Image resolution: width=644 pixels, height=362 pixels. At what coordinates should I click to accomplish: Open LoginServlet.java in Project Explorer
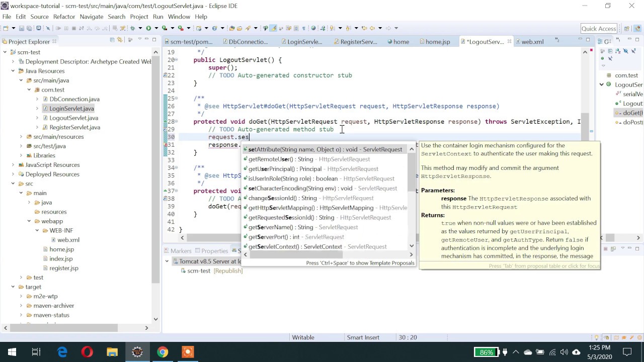(71, 109)
